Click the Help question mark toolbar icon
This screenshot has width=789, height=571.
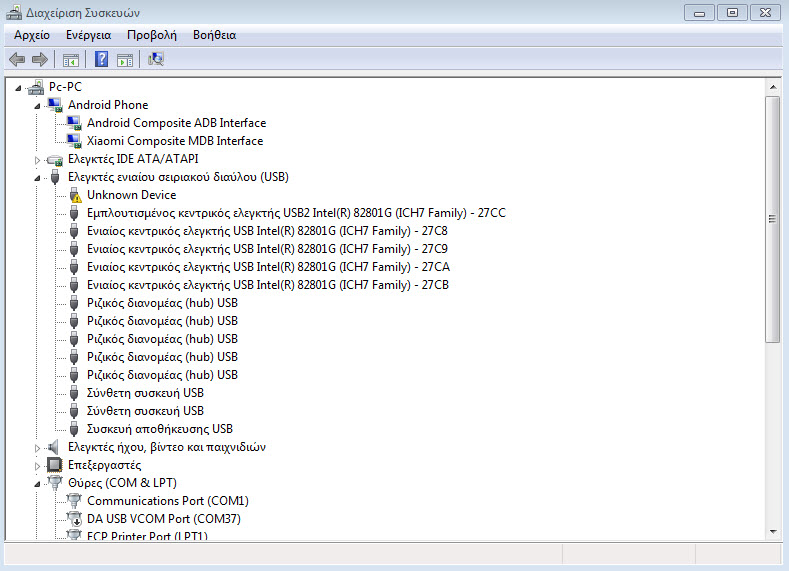pyautogui.click(x=100, y=60)
